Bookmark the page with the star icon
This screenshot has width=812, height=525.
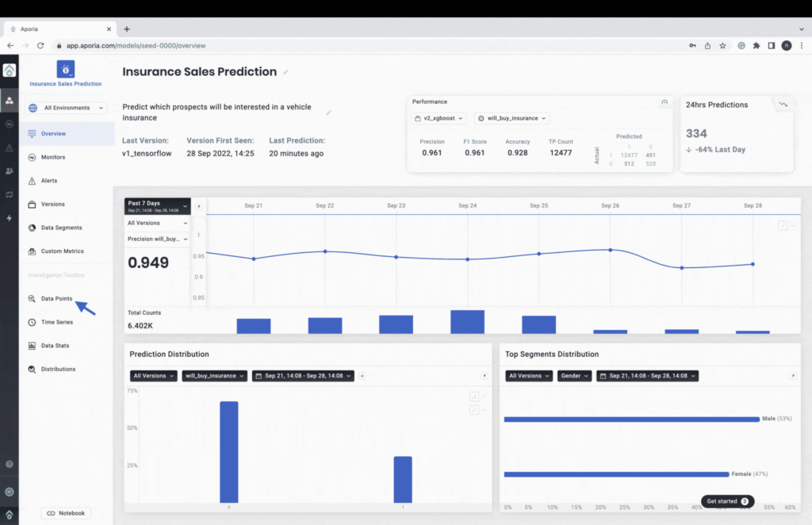pyautogui.click(x=722, y=45)
